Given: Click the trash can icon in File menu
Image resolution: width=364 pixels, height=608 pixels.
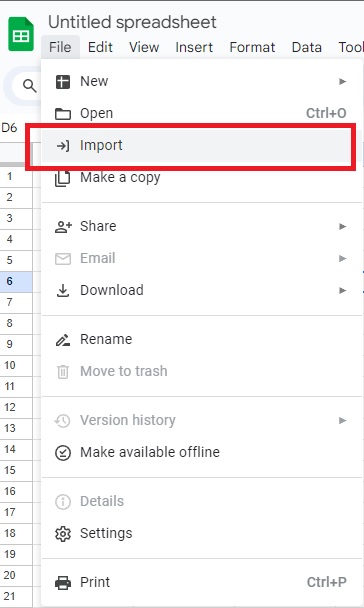Looking at the screenshot, I should point(63,372).
